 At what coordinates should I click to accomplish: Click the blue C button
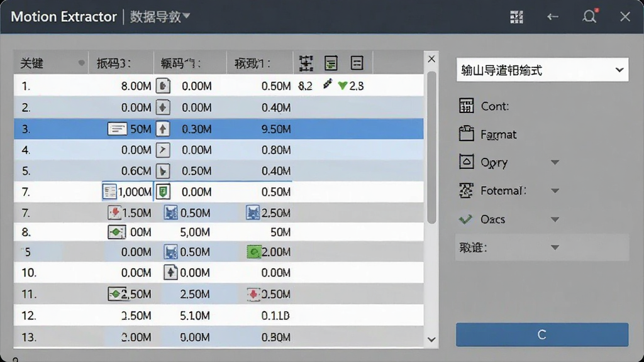click(542, 334)
